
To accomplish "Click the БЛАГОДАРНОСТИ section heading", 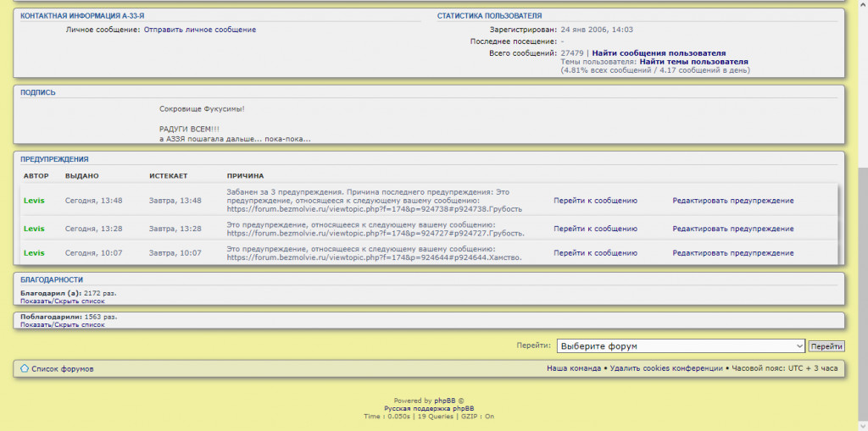I will [52, 280].
